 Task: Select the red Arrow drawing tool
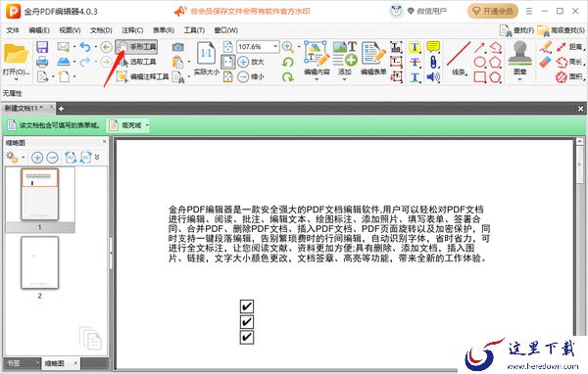479,47
